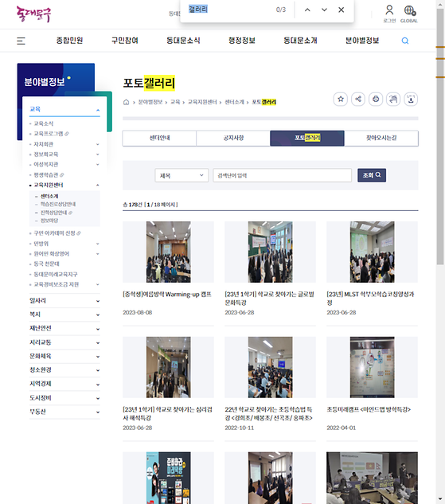Viewport: 445px width, 504px height.
Task: Expand the 재난안전 sidebar section
Action: click(64, 328)
